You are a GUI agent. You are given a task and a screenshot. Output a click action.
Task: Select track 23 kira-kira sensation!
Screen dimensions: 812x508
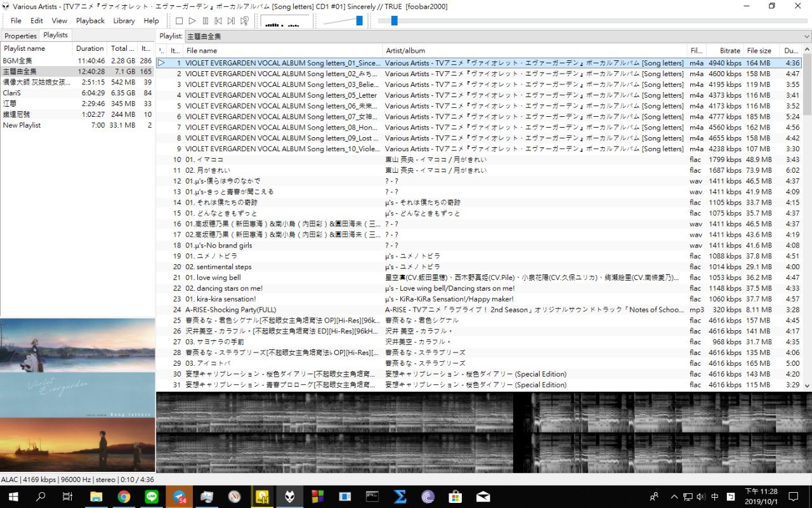pyautogui.click(x=479, y=299)
